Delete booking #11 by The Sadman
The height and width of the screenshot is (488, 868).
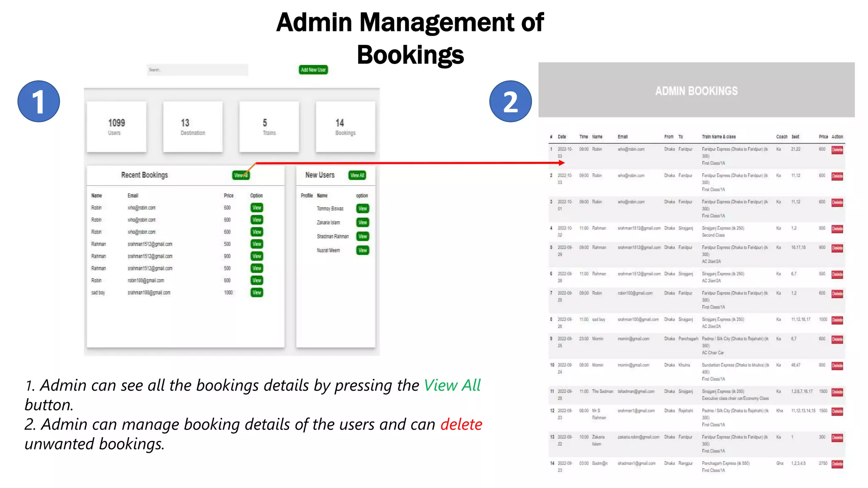coord(837,392)
